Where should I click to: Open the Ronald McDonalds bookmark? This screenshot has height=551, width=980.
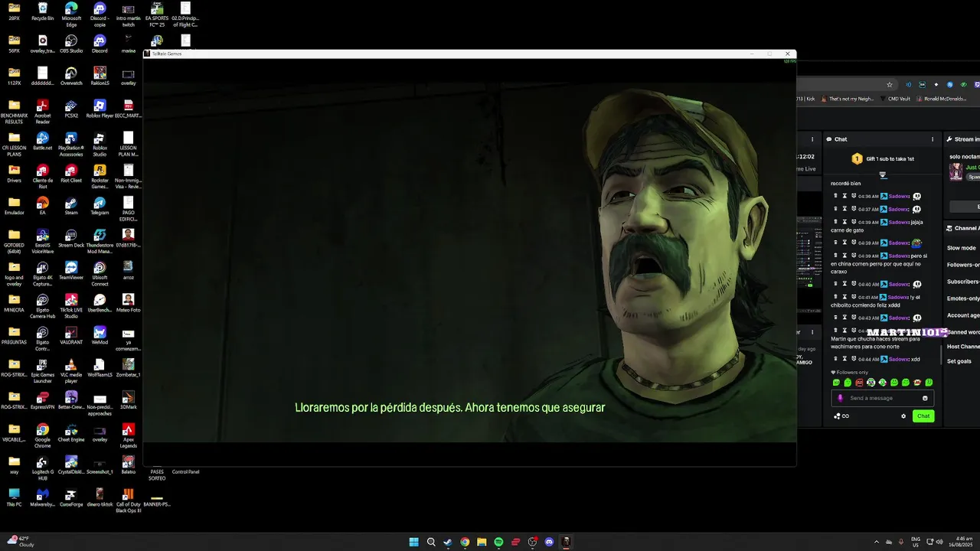click(x=942, y=99)
